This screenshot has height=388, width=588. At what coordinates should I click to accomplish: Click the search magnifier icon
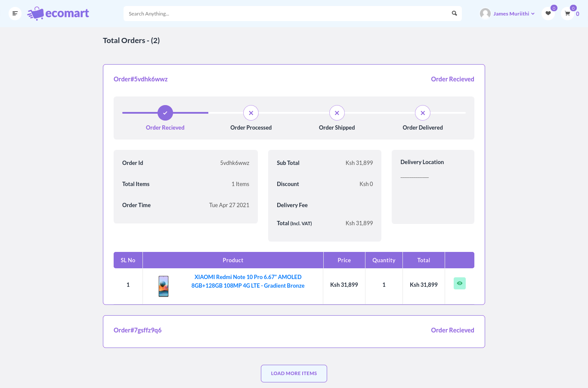(454, 13)
